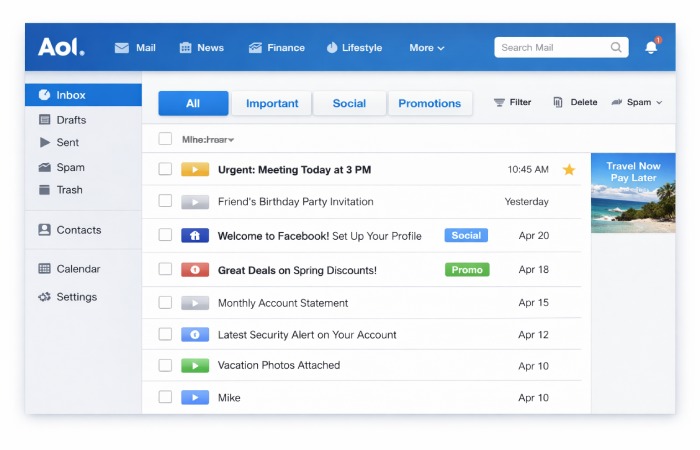700x450 pixels.
Task: Click the 10:45 AM timestamp
Action: tap(528, 169)
